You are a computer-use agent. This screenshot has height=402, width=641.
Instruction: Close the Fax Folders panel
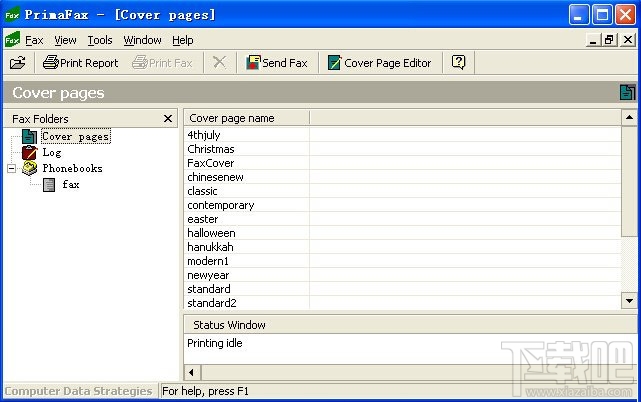[168, 119]
